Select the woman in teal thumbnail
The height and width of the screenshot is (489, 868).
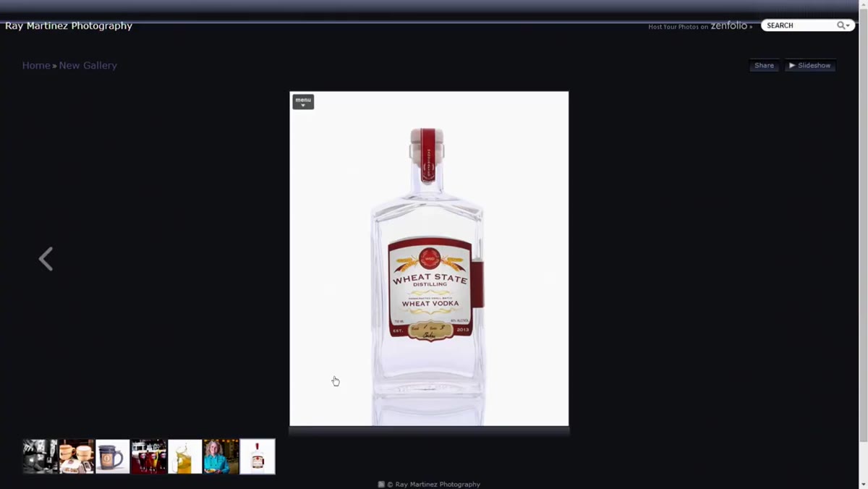[221, 456]
